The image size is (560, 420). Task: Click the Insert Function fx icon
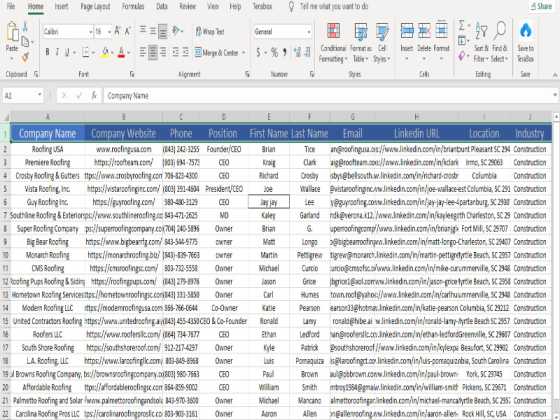pyautogui.click(x=94, y=95)
